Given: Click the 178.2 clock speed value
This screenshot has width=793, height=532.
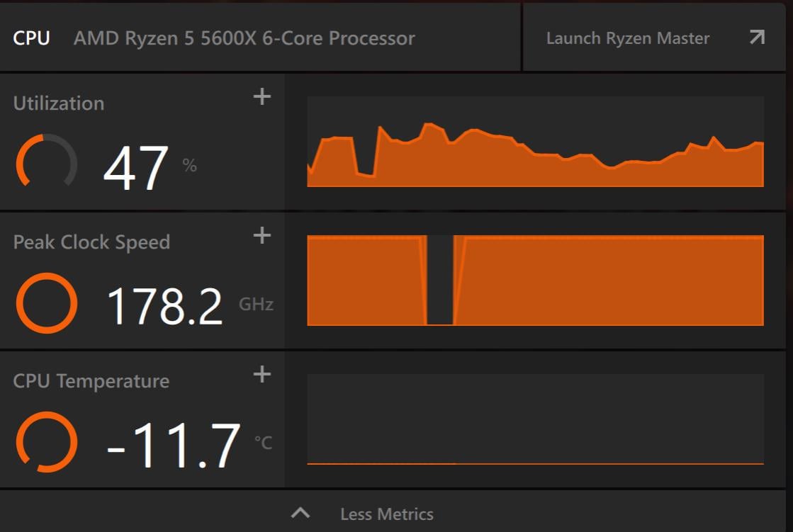Looking at the screenshot, I should [x=165, y=306].
